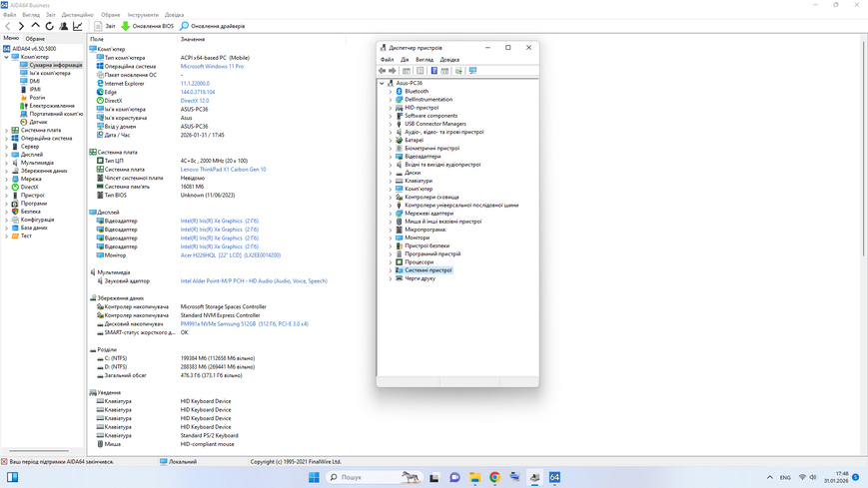Open Device Manager Дія menu
This screenshot has height=488, width=868.
click(405, 60)
